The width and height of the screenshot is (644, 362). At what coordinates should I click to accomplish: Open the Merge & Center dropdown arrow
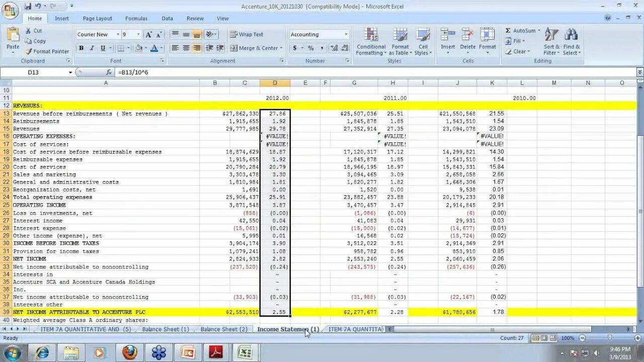(281, 48)
